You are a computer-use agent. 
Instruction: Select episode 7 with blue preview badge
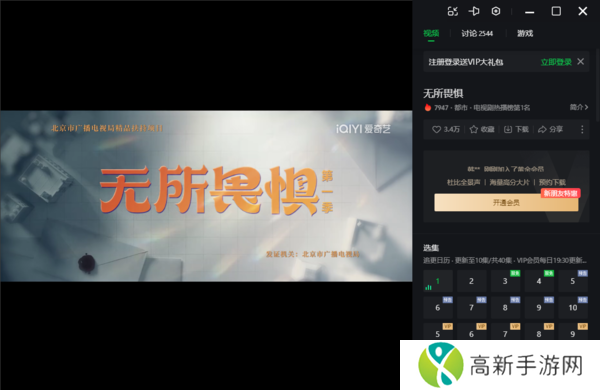tap(471, 307)
